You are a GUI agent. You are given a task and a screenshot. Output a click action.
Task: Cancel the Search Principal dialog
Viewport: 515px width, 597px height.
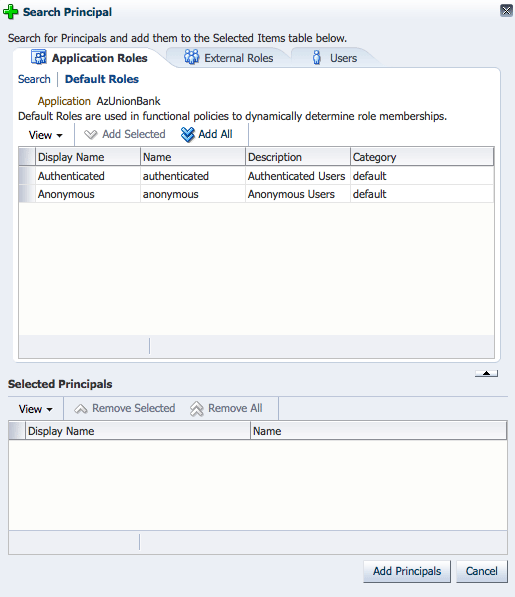482,571
